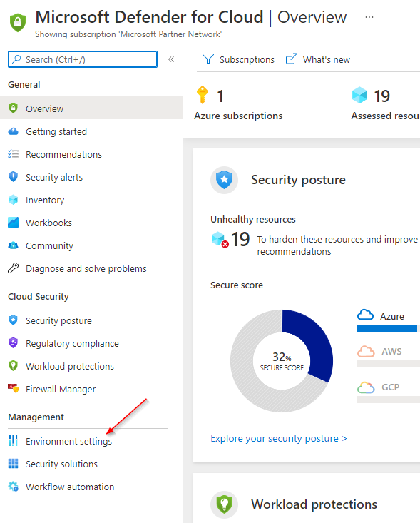Open Workload protections in sidebar
Viewport: 420px width, 523px height.
click(70, 366)
